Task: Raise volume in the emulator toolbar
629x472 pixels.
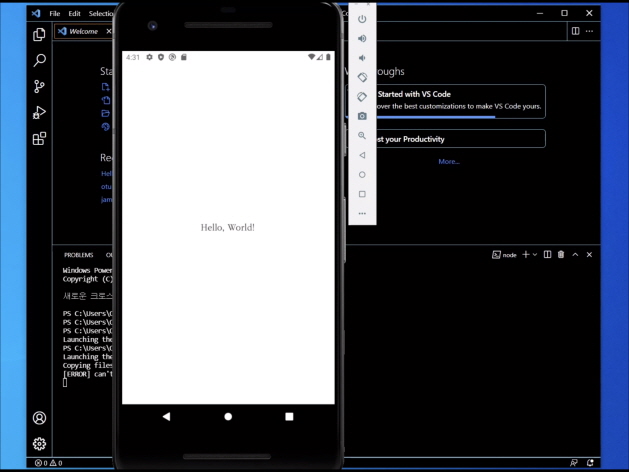Action: [362, 38]
